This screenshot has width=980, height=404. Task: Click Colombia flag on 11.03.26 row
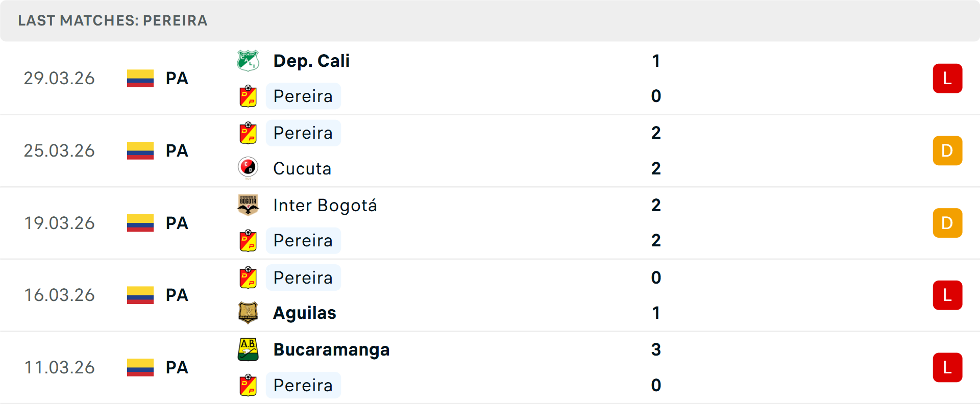coord(140,367)
